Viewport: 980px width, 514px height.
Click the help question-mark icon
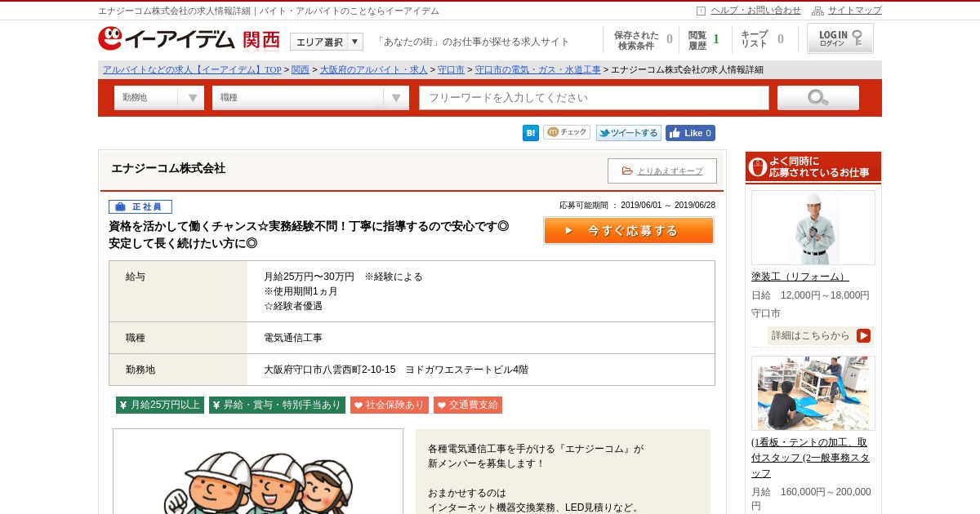701,11
